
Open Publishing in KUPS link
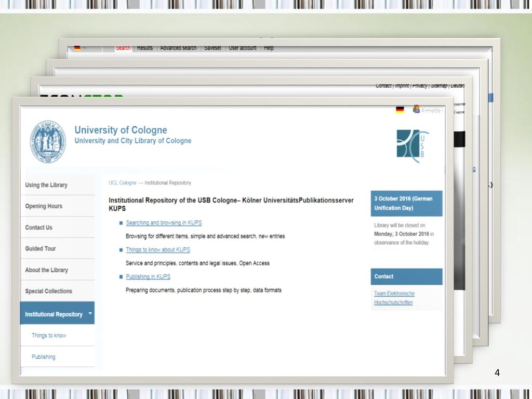click(148, 277)
